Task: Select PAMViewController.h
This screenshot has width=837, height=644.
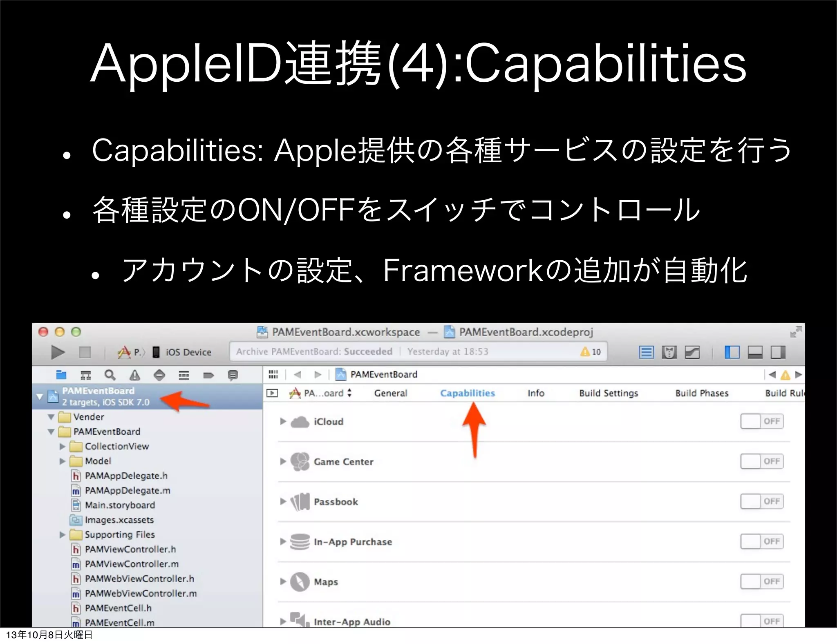Action: click(124, 549)
